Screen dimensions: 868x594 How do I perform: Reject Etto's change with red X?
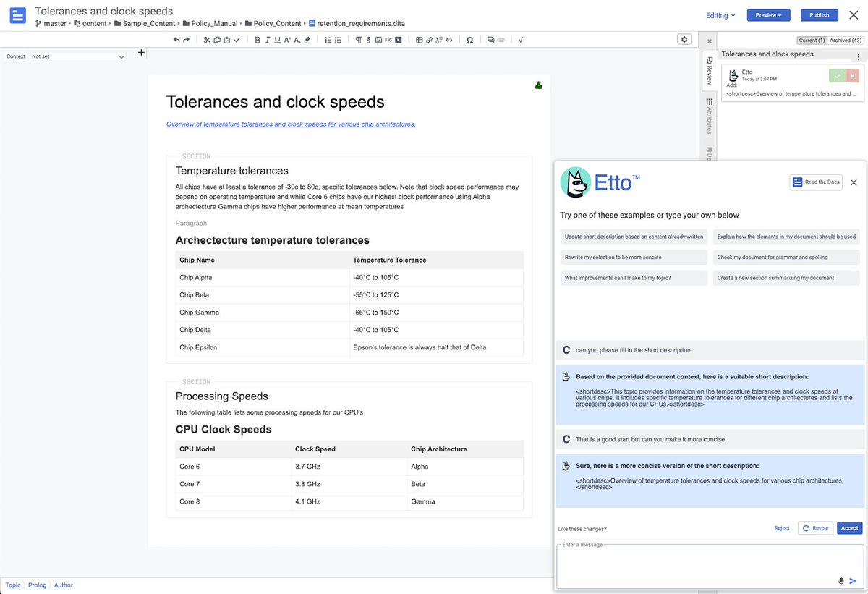853,75
